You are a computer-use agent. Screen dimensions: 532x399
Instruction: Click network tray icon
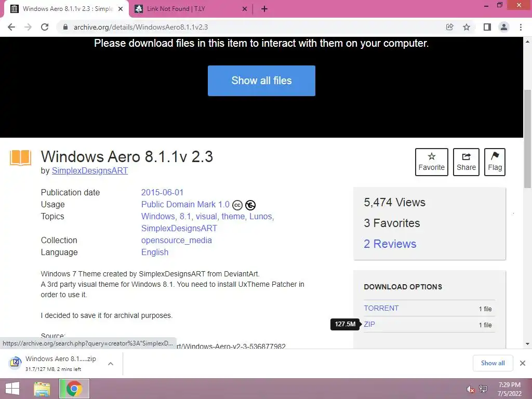(x=483, y=389)
